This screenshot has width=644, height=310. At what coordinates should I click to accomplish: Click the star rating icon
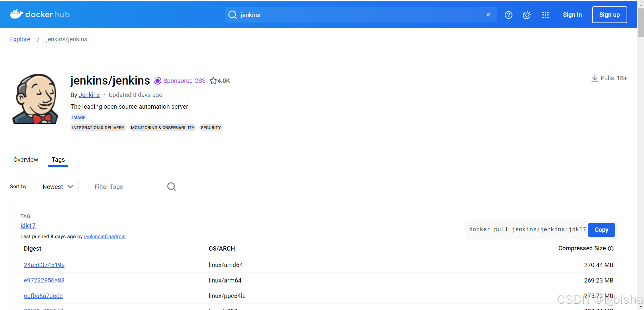click(213, 81)
